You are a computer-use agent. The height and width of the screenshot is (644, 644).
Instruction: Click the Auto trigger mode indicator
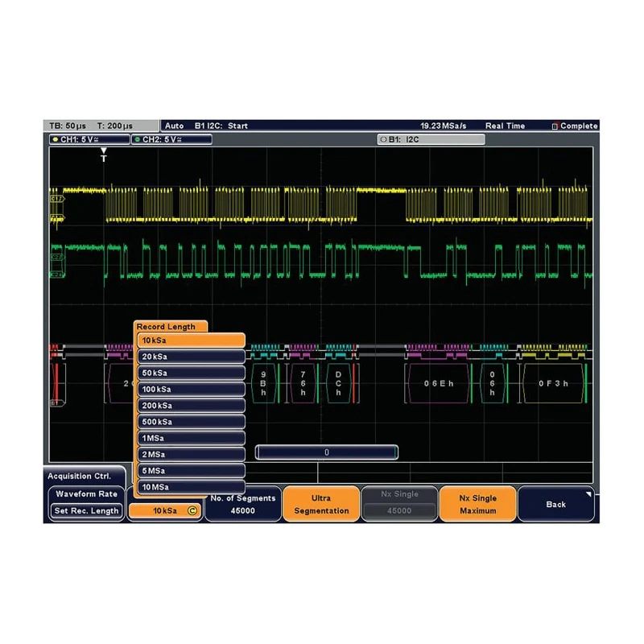tap(174, 126)
